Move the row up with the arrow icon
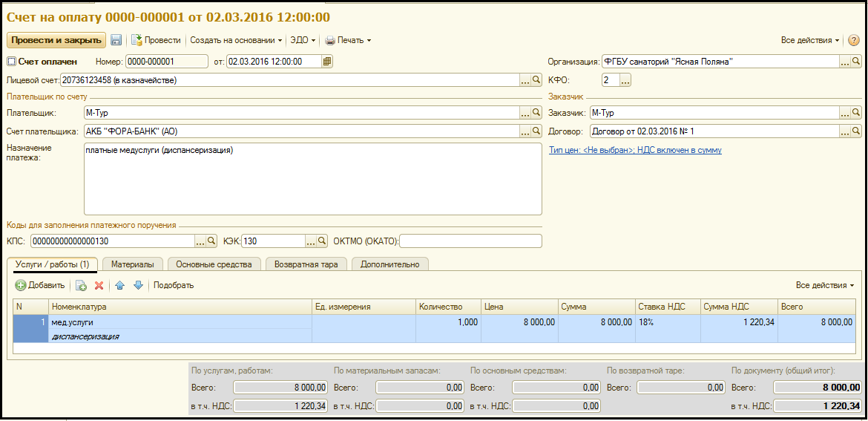The width and height of the screenshot is (868, 421). click(x=119, y=285)
